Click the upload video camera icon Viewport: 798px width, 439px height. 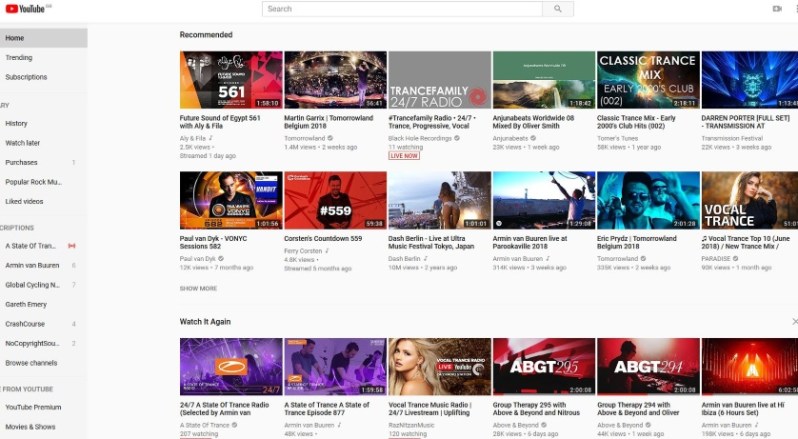pos(776,9)
